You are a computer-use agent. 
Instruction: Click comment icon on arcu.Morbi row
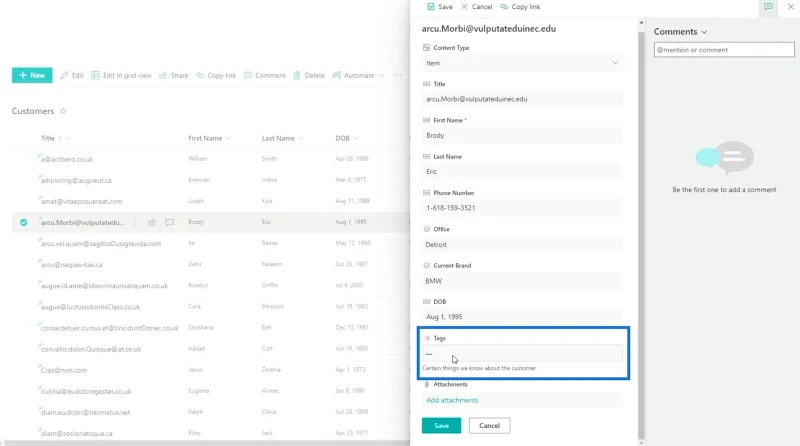click(170, 222)
